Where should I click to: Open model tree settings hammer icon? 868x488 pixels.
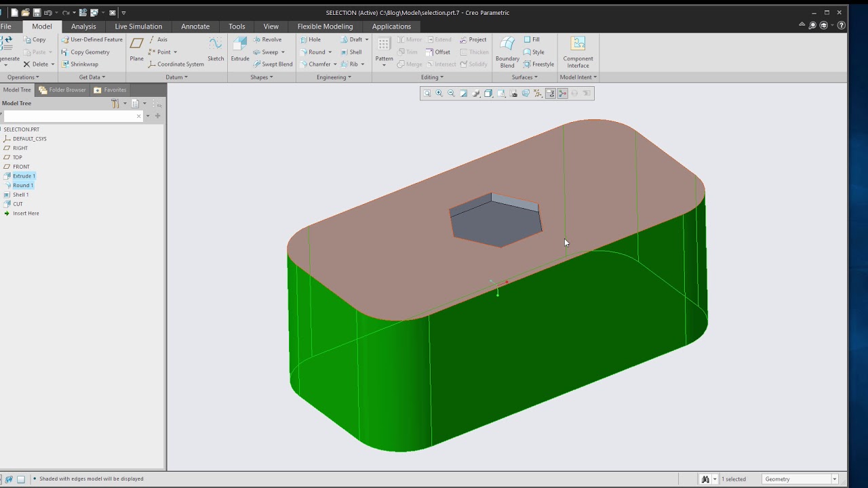[x=115, y=103]
